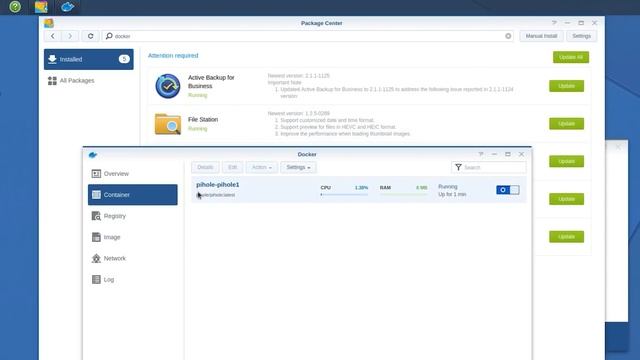The width and height of the screenshot is (640, 360).
Task: Click the Docker whale icon in window title
Action: pyautogui.click(x=93, y=155)
